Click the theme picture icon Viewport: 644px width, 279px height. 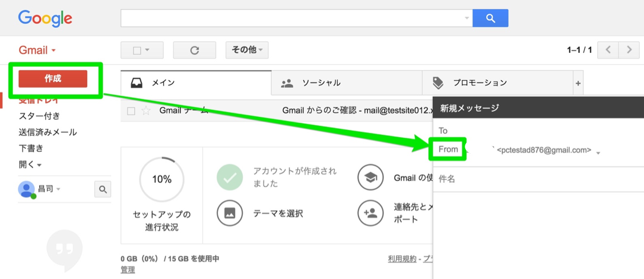(230, 213)
